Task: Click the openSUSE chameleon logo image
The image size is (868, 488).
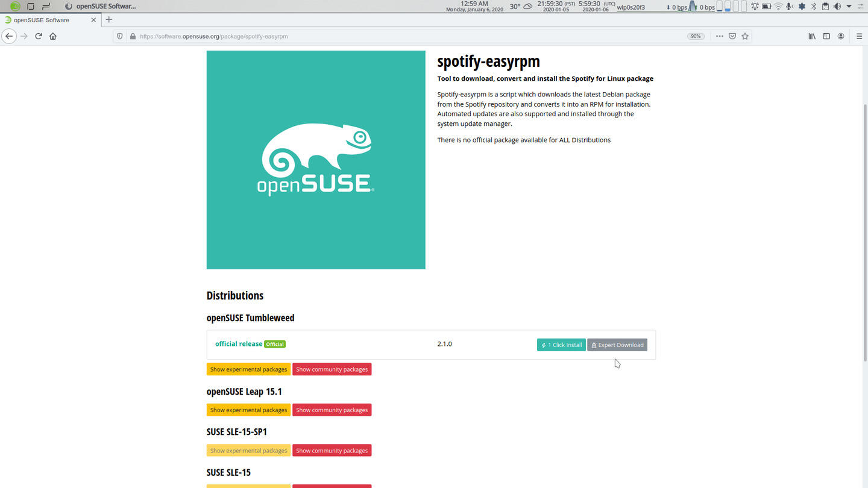Action: tap(316, 160)
